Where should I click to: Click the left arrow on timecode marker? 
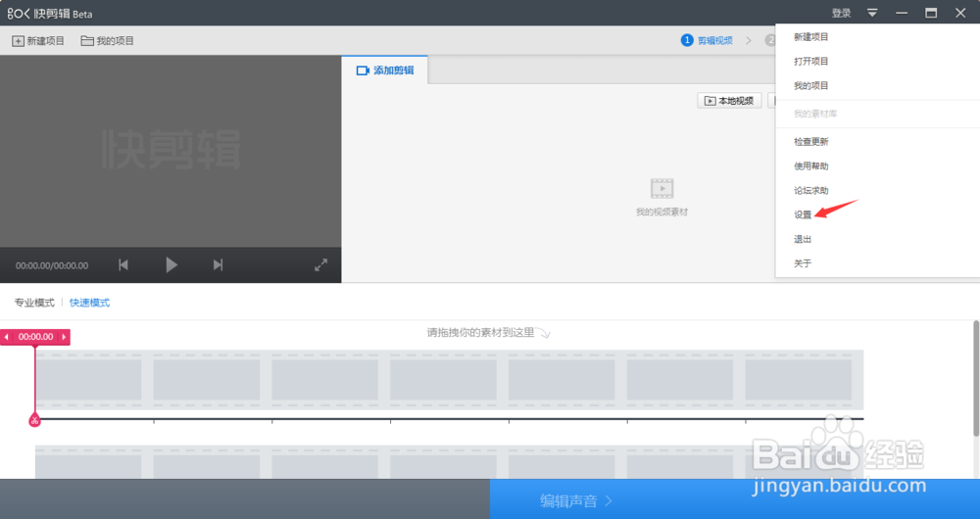click(6, 337)
